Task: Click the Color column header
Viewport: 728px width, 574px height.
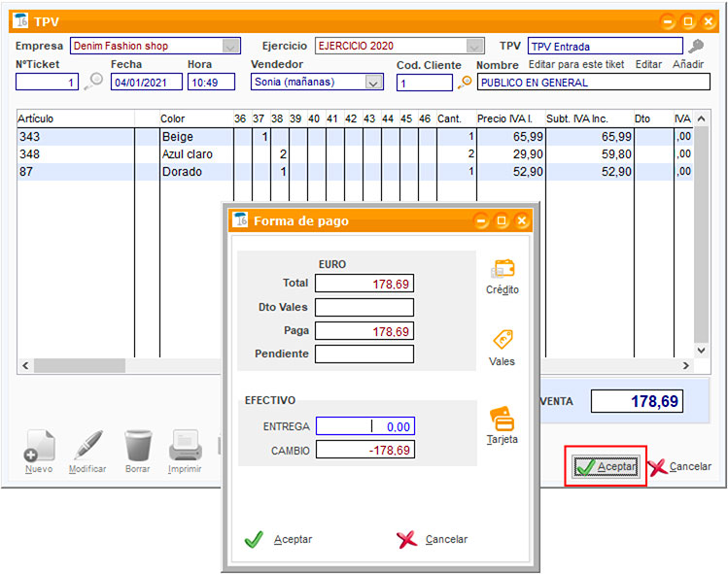Action: coord(196,118)
